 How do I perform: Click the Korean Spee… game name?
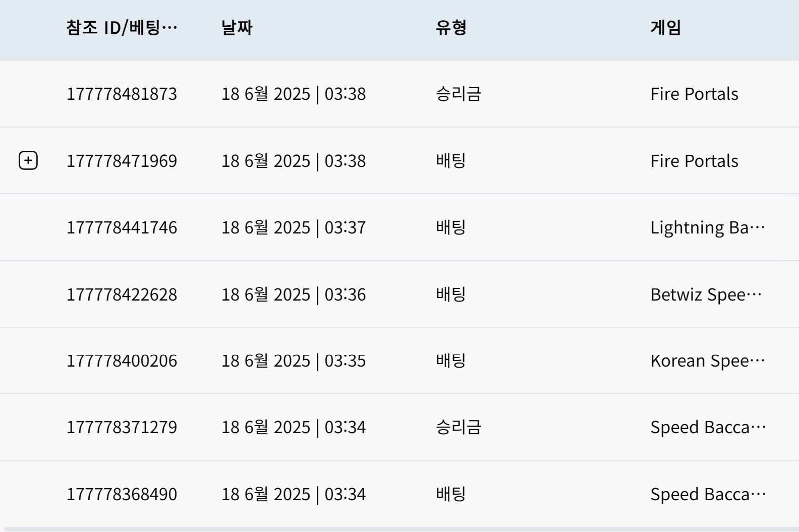point(708,361)
